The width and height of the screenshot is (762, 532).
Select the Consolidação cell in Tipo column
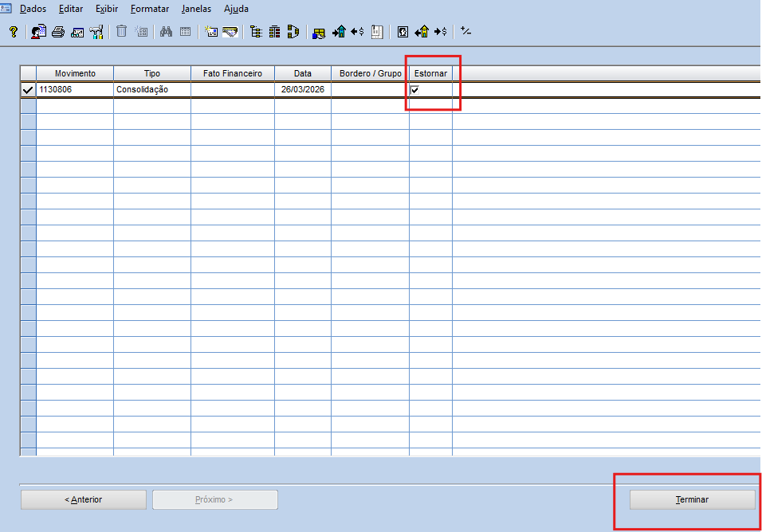(x=151, y=90)
